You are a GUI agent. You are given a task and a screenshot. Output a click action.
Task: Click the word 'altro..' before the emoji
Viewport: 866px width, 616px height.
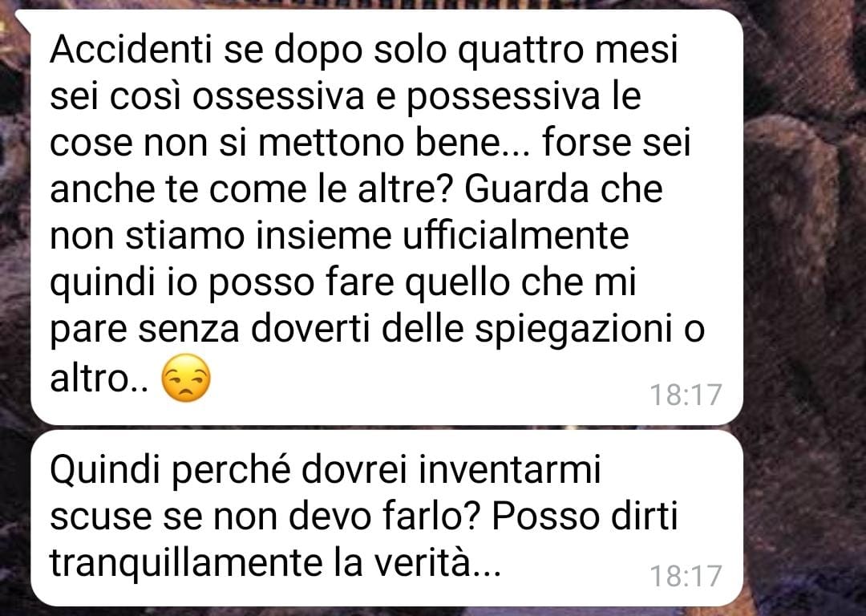click(99, 379)
